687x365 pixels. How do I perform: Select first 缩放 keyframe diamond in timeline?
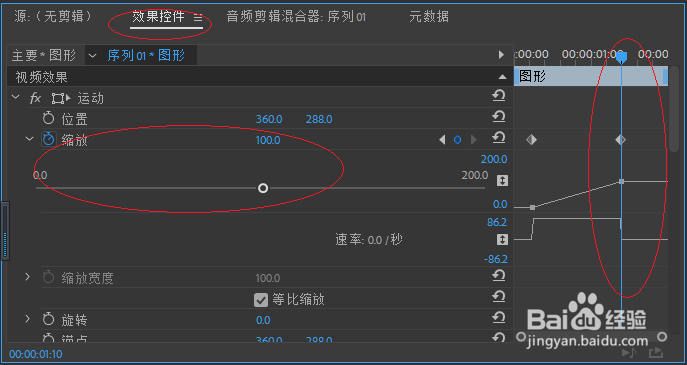click(531, 140)
